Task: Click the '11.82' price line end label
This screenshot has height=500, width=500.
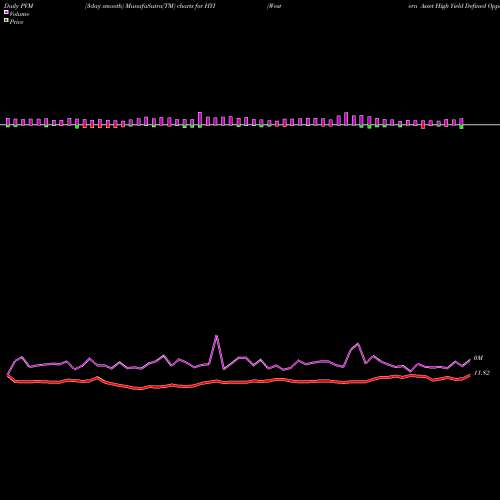Action: tap(482, 373)
